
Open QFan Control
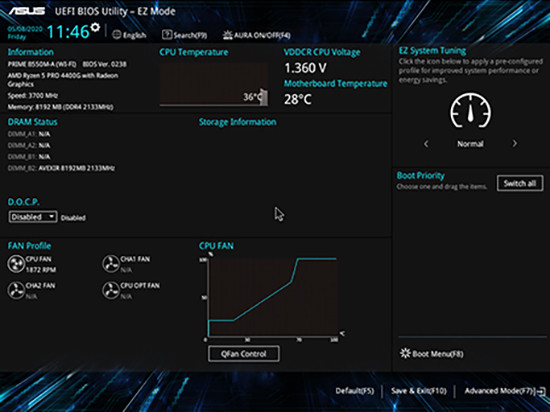[x=244, y=353]
